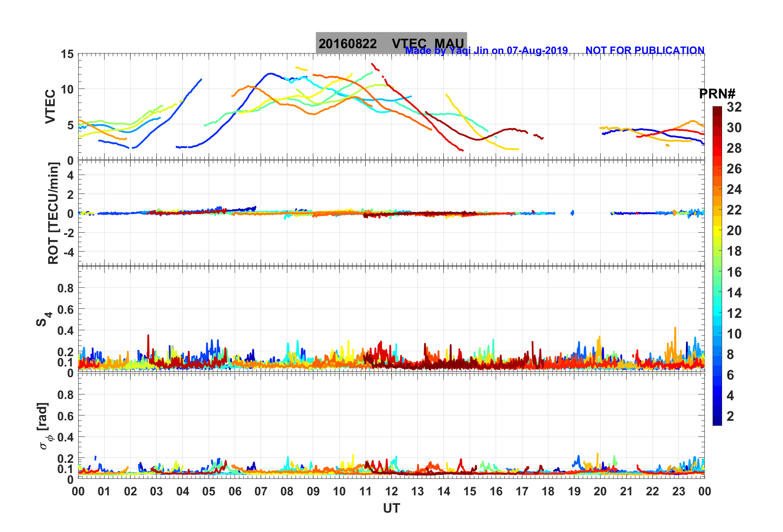Click x-axis hour label '13'
Screen dimensions: 783x532
tap(417, 491)
